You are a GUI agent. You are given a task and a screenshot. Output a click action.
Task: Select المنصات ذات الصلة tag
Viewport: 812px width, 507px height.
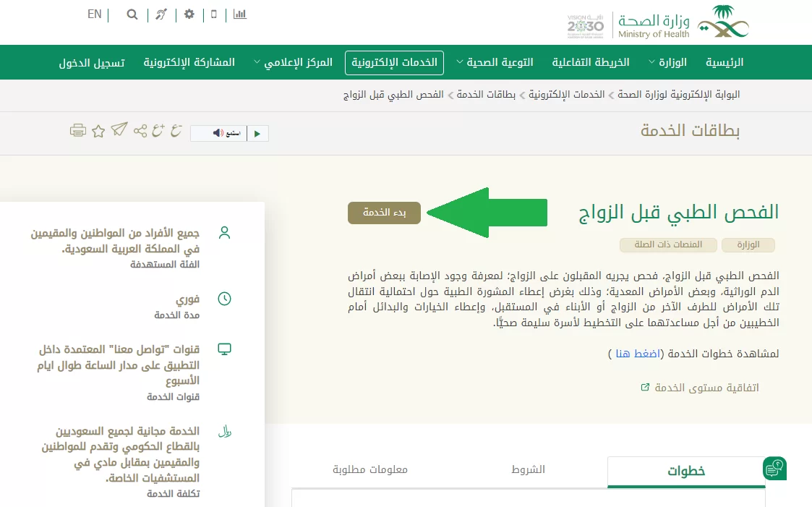pos(668,244)
